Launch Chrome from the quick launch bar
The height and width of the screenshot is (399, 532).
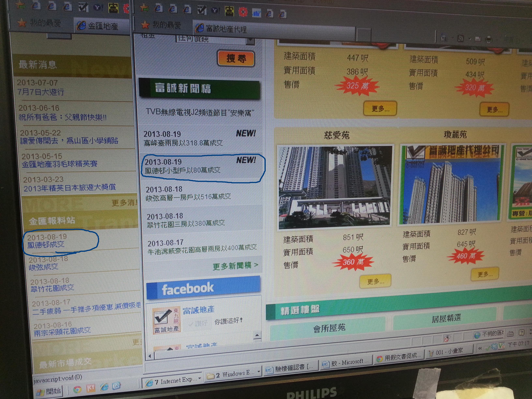pos(77,389)
